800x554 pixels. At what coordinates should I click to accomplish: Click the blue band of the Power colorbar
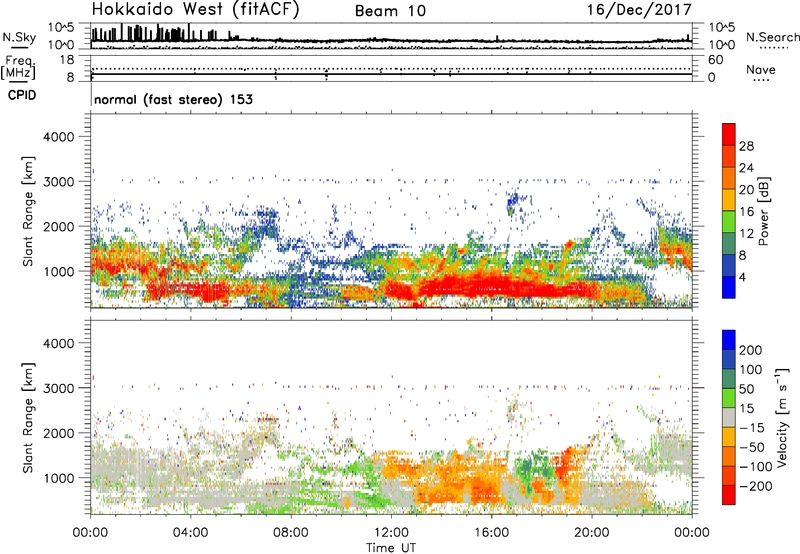coord(729,287)
